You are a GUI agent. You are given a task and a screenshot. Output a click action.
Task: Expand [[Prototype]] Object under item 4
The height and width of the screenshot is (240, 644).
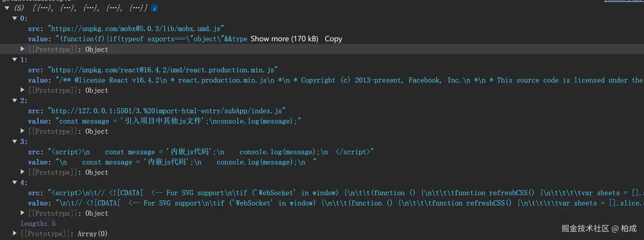click(22, 213)
